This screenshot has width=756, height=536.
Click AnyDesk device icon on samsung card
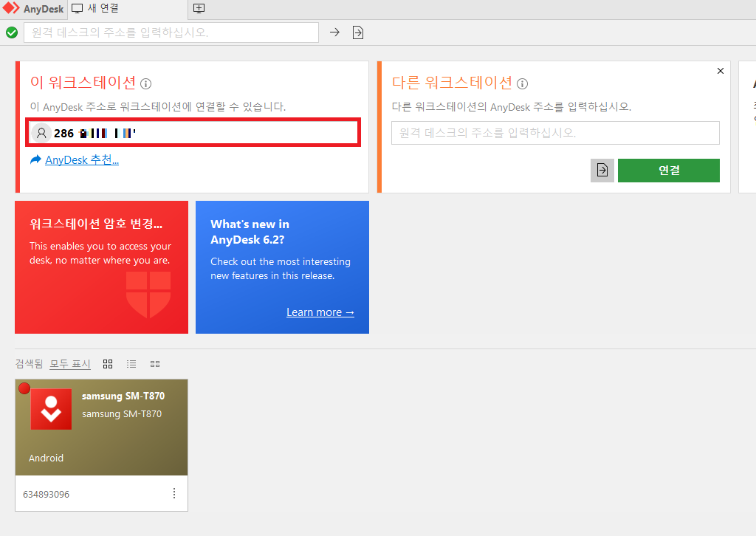click(51, 409)
